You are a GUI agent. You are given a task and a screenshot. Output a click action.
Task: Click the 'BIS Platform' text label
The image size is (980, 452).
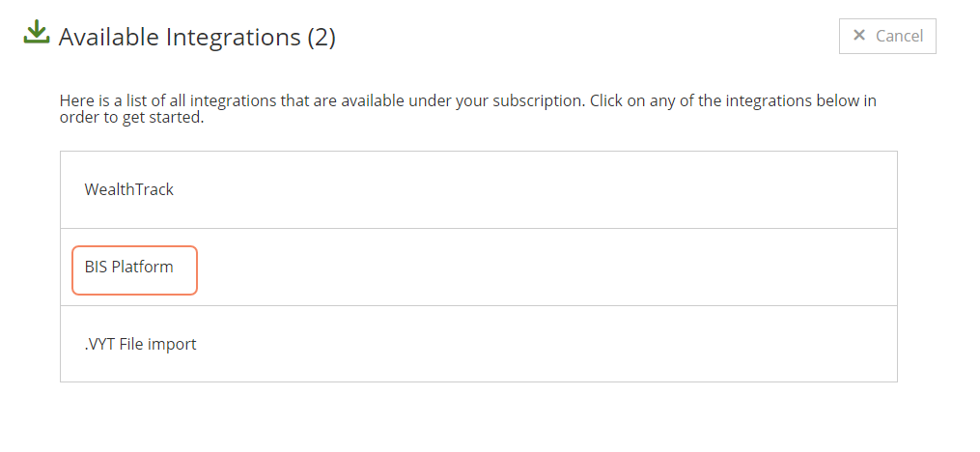[128, 267]
